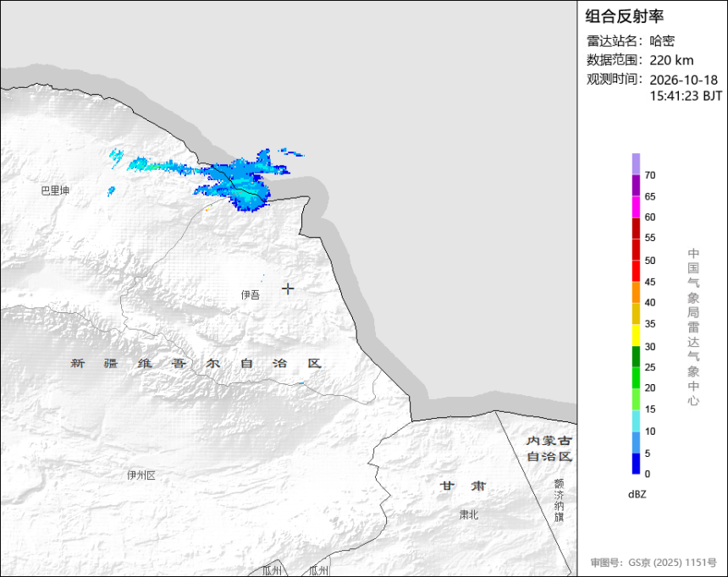Select the yellow 30–35 dBZ legend color

pos(636,335)
